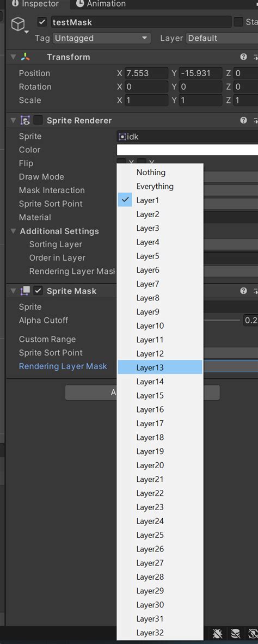Click the Rotation X field
Screen dimensions: 258x644
click(x=146, y=87)
